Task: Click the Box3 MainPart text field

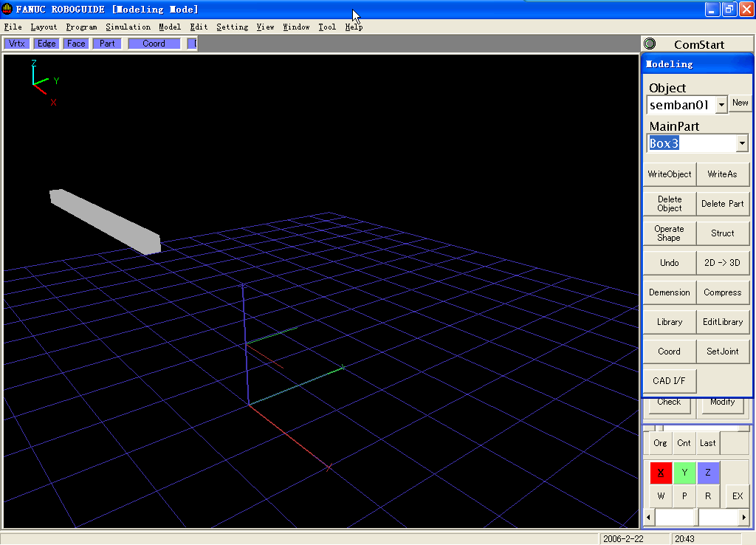Action: tap(691, 143)
